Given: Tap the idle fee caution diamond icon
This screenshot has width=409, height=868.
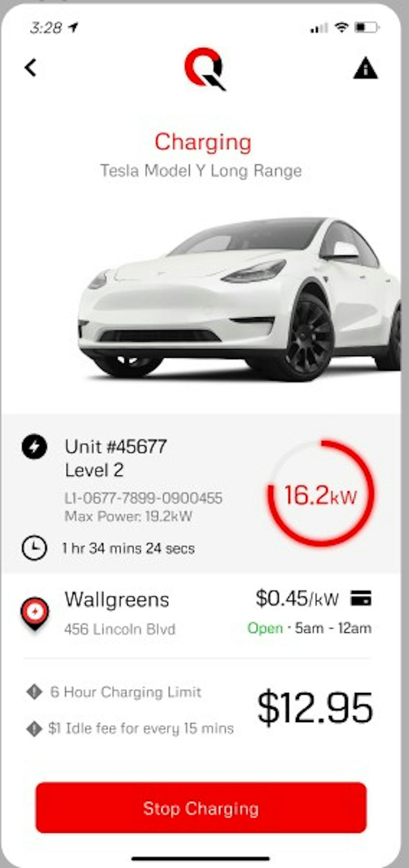Looking at the screenshot, I should pos(34,729).
